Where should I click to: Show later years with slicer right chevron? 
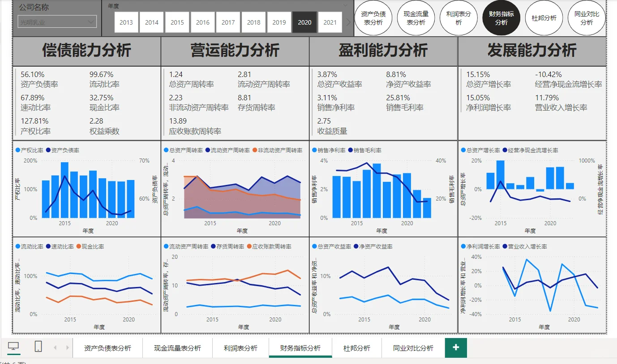[x=349, y=22]
